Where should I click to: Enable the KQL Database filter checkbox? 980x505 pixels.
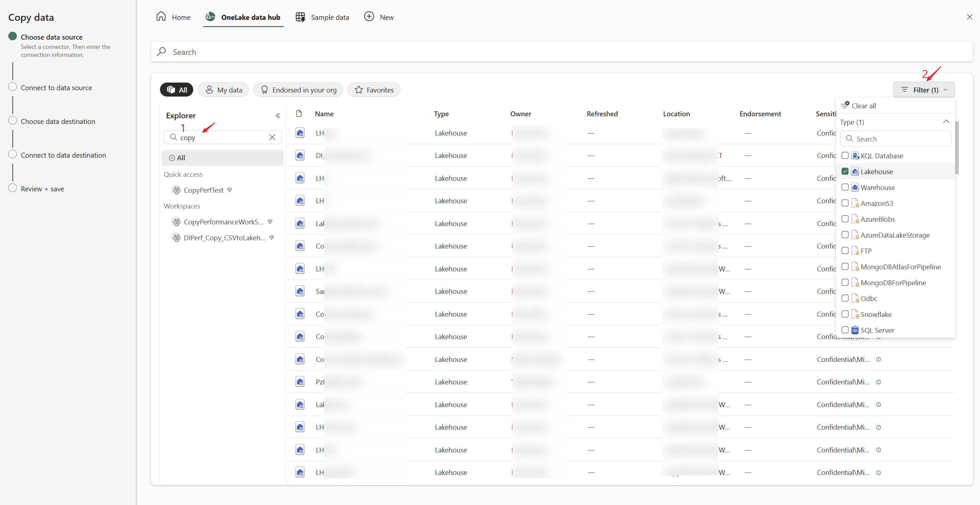845,155
